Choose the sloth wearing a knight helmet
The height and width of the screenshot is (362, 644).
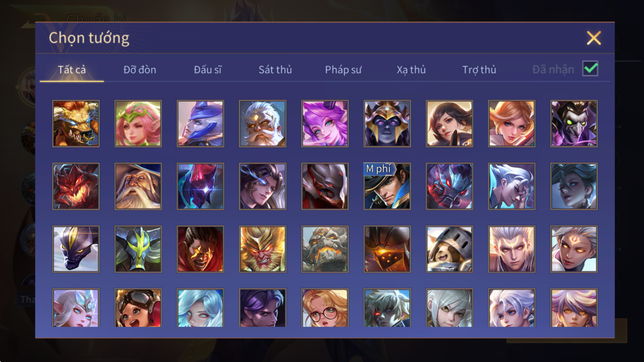[x=449, y=249]
